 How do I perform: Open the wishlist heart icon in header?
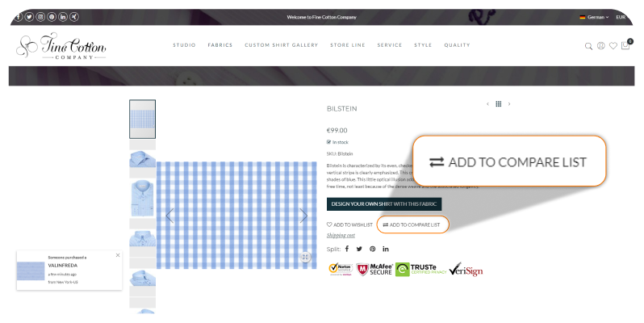[613, 45]
